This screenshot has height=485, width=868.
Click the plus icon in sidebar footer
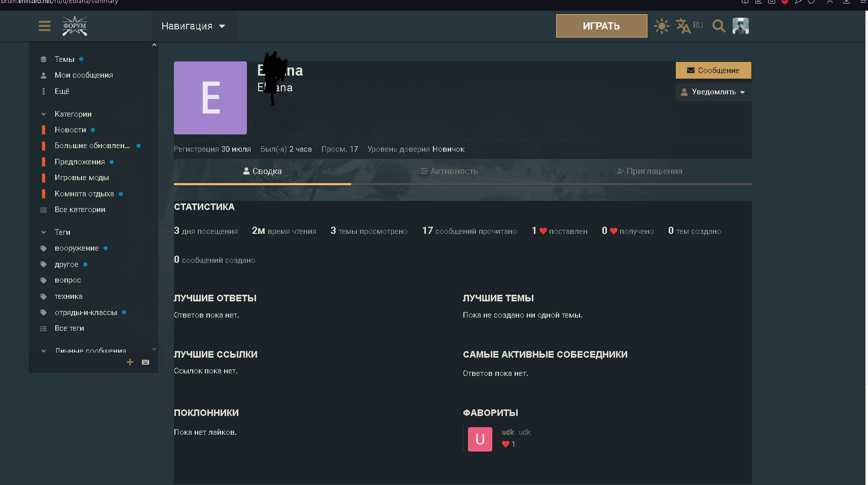point(130,362)
